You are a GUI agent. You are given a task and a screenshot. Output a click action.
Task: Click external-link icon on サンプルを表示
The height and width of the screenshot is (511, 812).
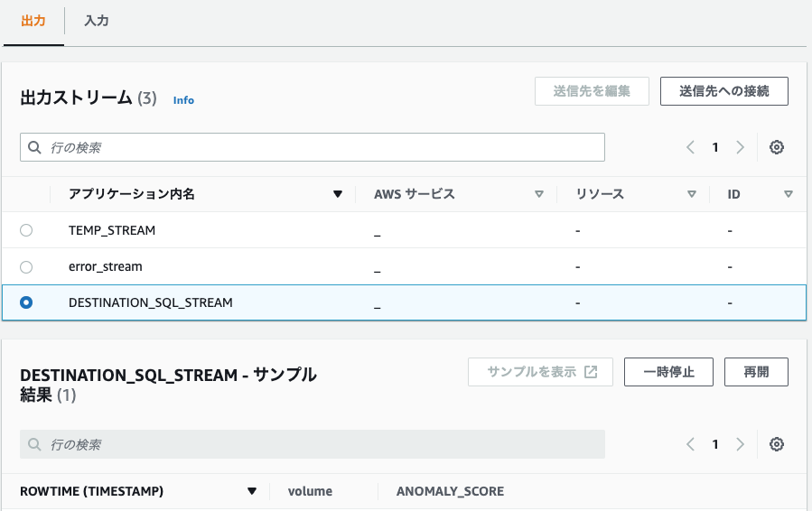point(591,372)
